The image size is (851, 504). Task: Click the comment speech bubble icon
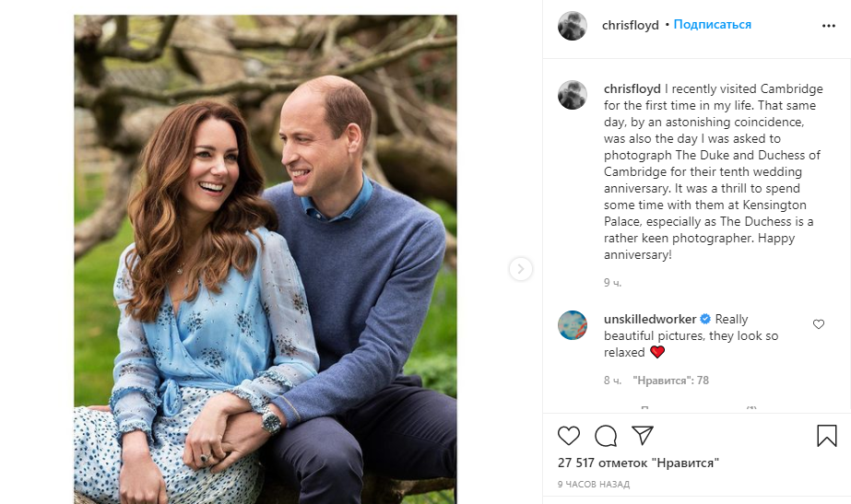pos(606,435)
